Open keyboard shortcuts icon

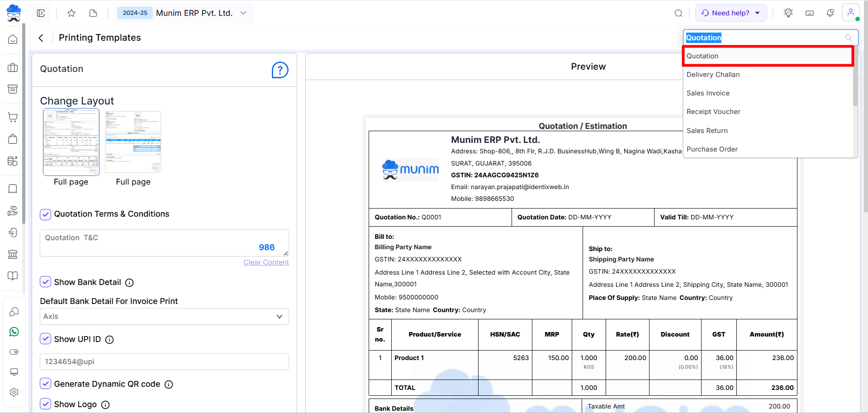tap(810, 13)
